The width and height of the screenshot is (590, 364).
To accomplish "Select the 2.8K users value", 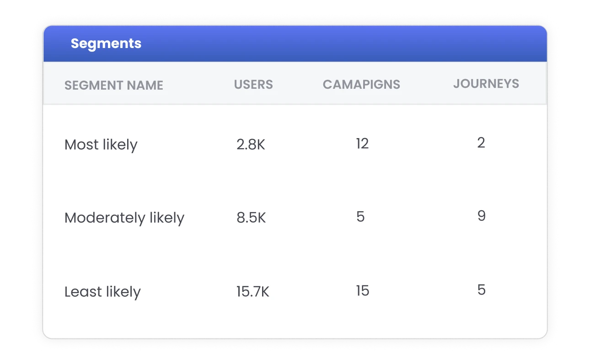I will point(251,145).
